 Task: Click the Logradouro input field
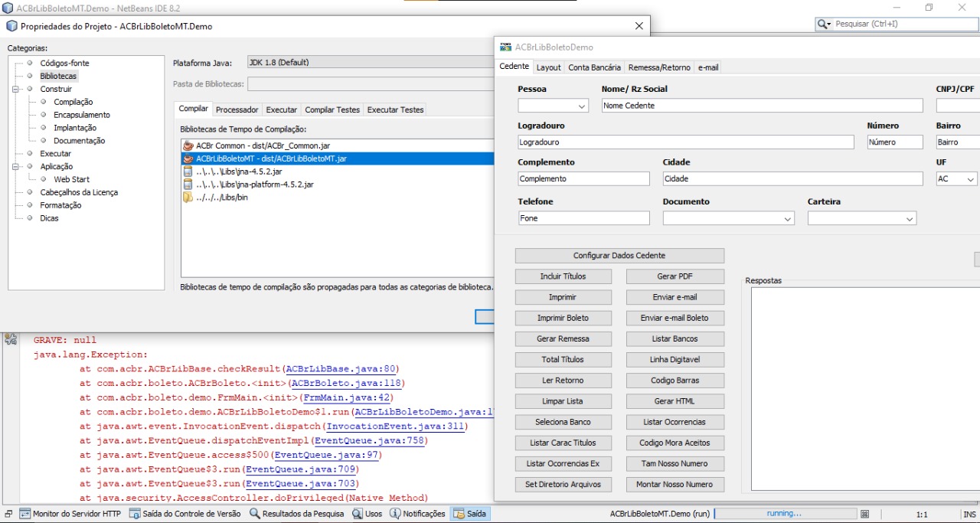pyautogui.click(x=685, y=142)
